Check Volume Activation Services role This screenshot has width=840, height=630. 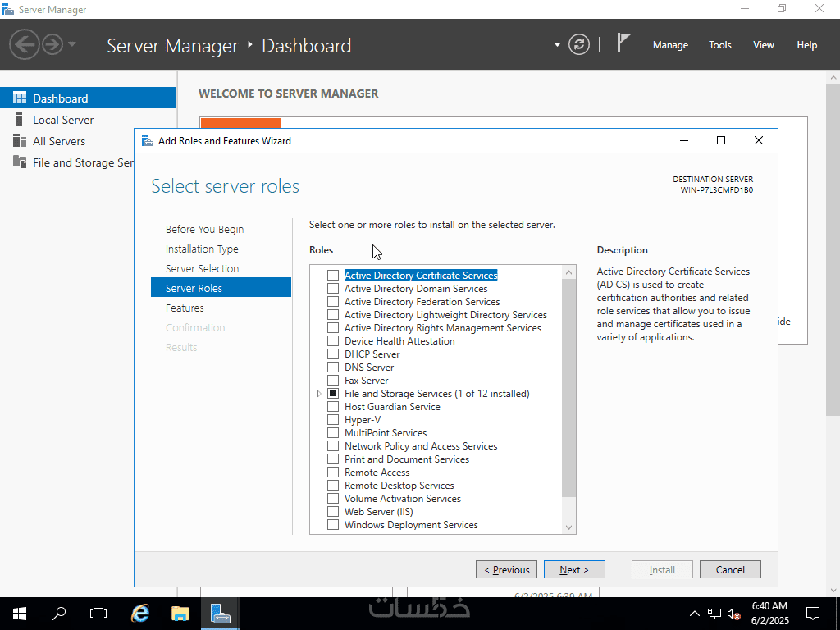click(333, 498)
